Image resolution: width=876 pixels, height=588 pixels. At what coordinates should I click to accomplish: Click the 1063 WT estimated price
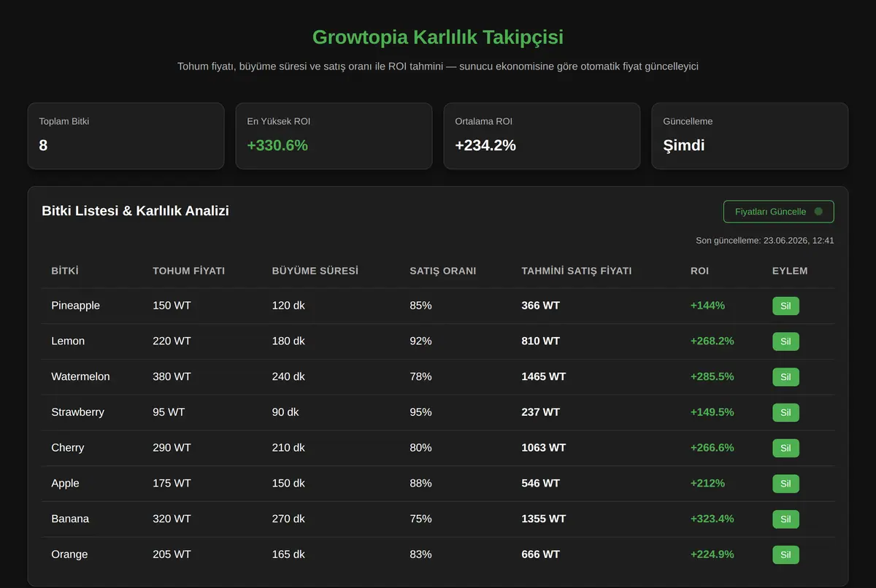point(543,448)
